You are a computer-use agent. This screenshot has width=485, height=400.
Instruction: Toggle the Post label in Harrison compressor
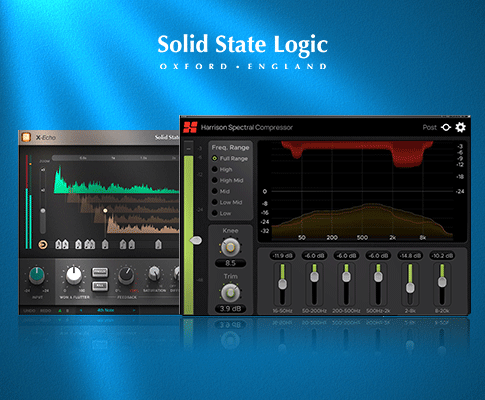(x=429, y=127)
